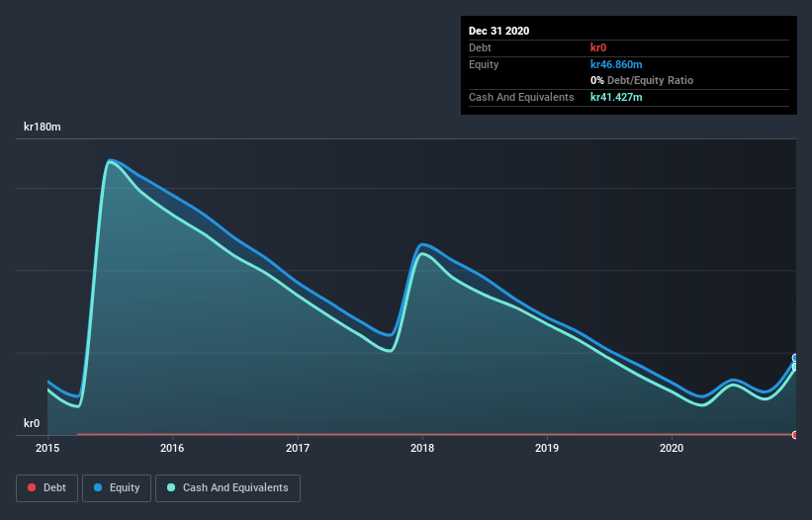Image resolution: width=812 pixels, height=520 pixels.
Task: Click the teal dot in Cash legend
Action: 171,487
